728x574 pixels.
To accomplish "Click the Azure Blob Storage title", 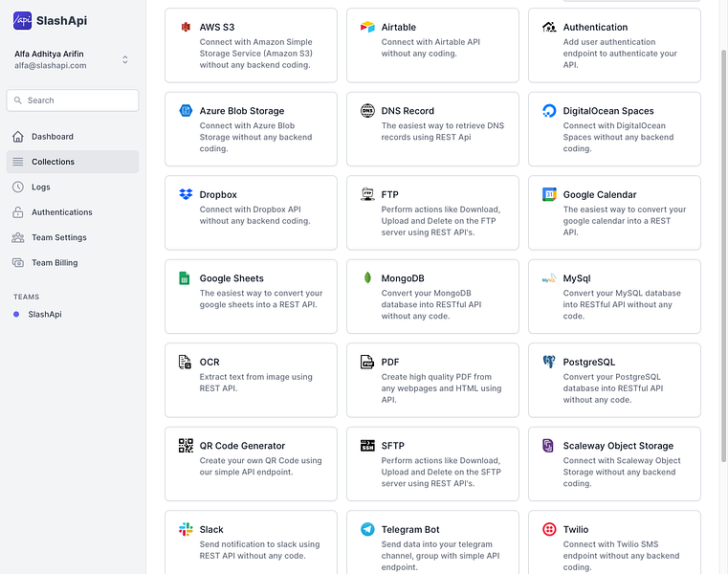I will pos(241,111).
